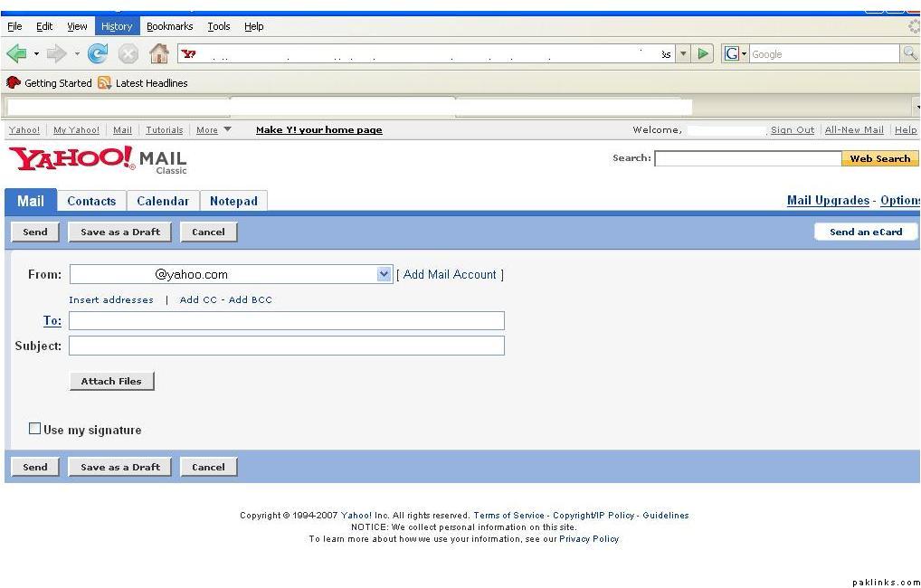The image size is (921, 588).
Task: Click the top Send button
Action: [x=35, y=232]
